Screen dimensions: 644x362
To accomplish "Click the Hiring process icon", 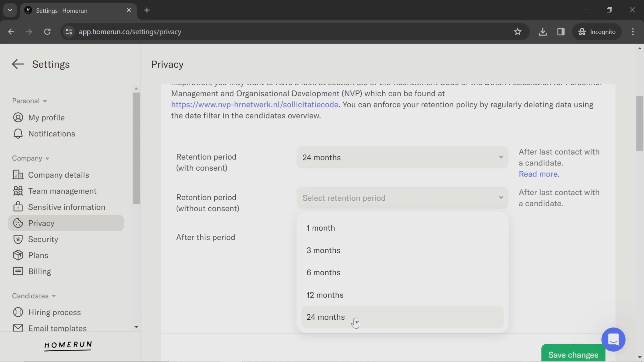I will click(18, 312).
